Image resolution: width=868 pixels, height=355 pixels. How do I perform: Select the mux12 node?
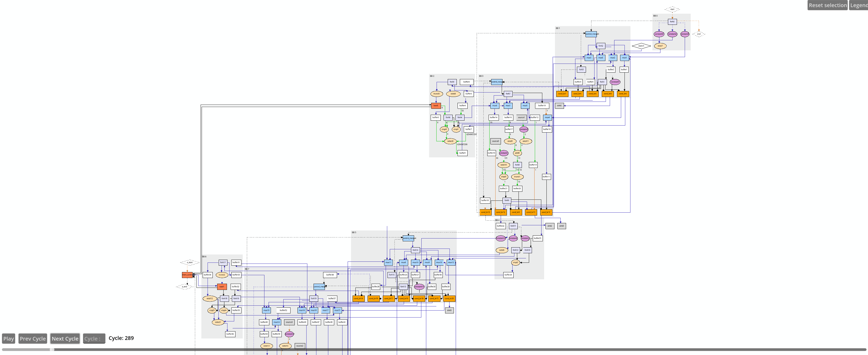coord(451,263)
